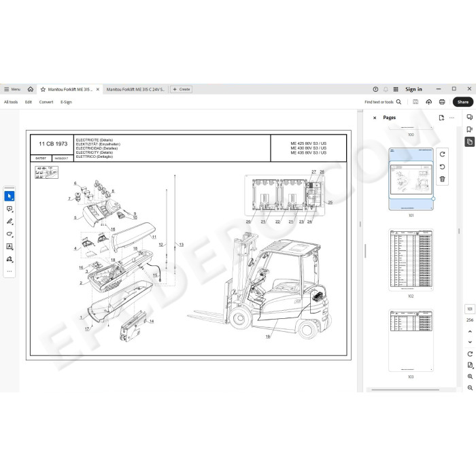This screenshot has height=476, width=476.
Task: Open the comments panel icon
Action: [x=470, y=117]
